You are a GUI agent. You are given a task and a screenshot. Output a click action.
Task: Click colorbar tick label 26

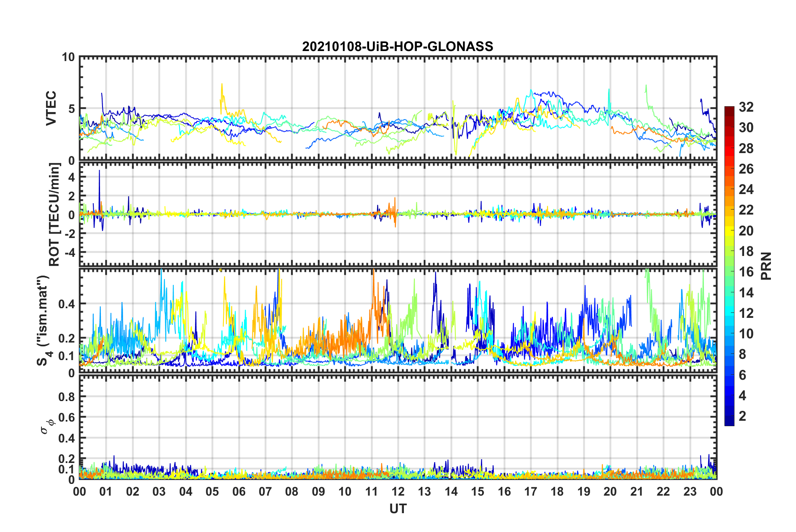746,169
